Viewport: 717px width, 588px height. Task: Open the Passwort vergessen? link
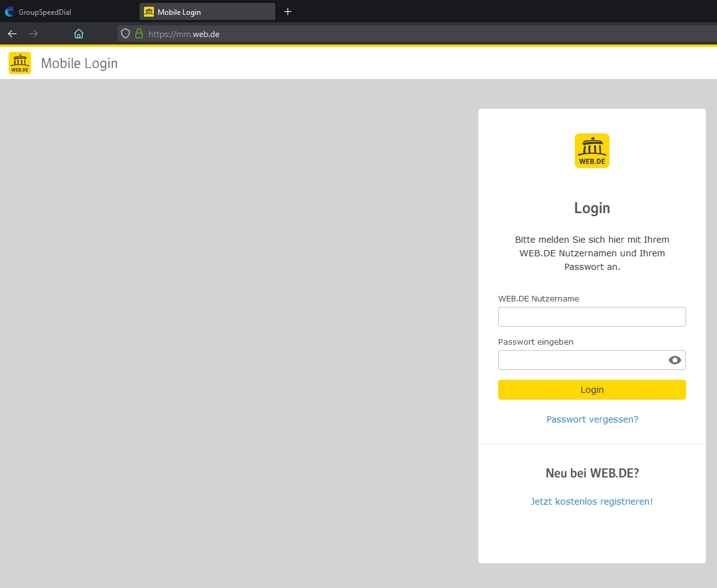[x=592, y=419]
